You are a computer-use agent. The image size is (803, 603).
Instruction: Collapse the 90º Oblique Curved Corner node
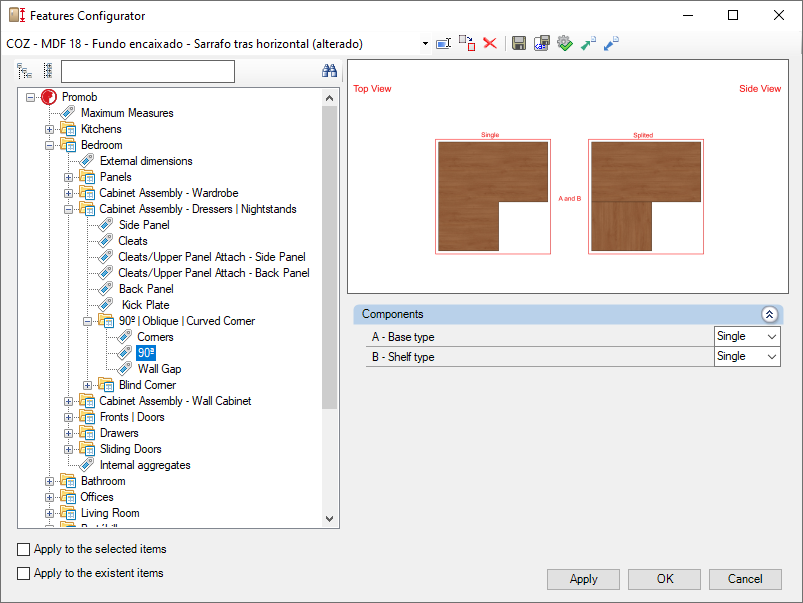tap(87, 321)
